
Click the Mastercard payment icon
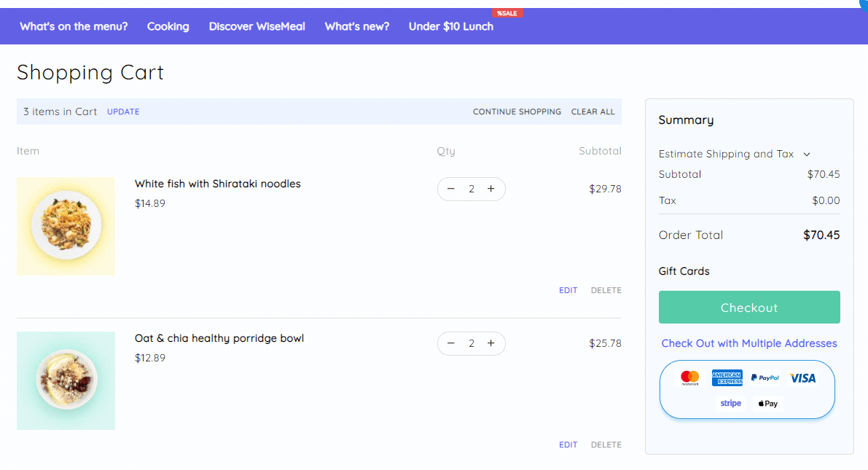(689, 378)
